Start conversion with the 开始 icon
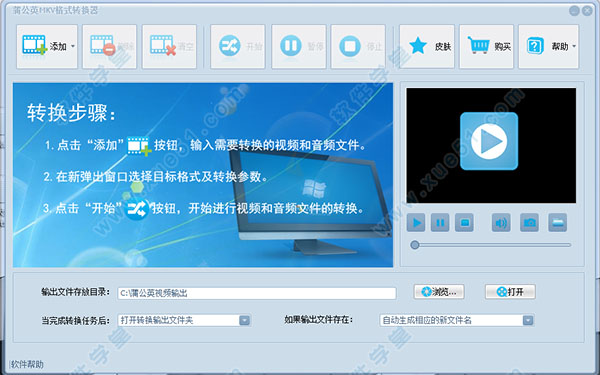600x375 pixels. [x=230, y=46]
